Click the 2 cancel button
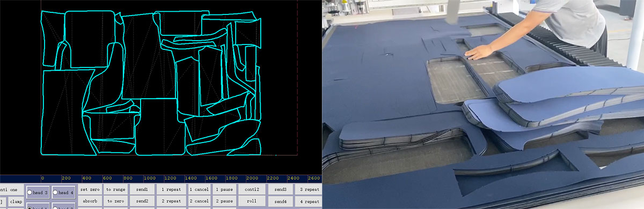This screenshot has width=644, height=209. [199, 201]
